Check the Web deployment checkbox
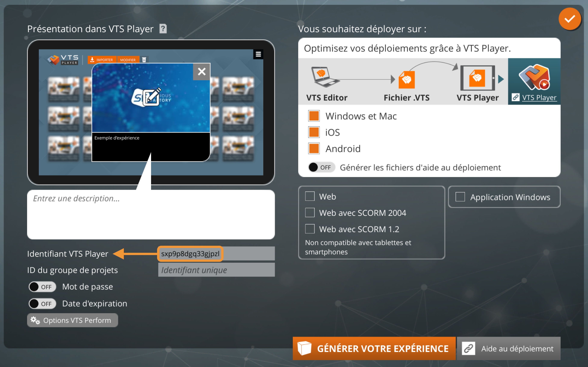Image resolution: width=588 pixels, height=367 pixels. [309, 196]
